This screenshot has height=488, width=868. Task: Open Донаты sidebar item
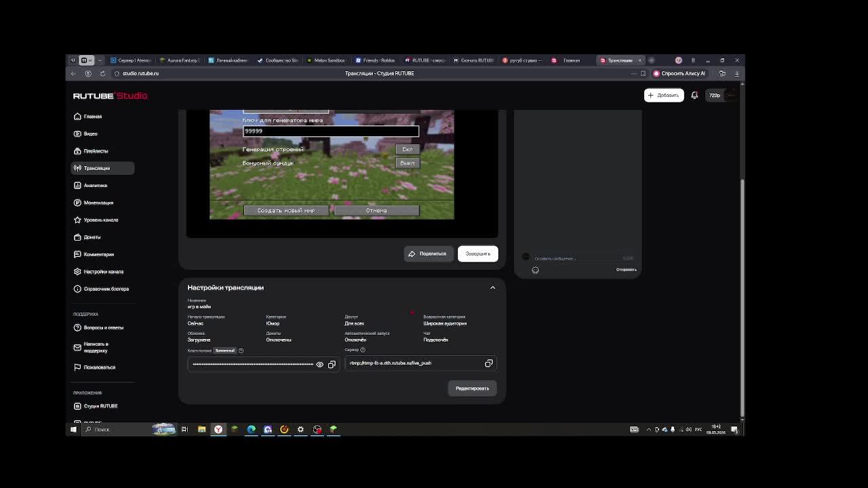pos(92,237)
